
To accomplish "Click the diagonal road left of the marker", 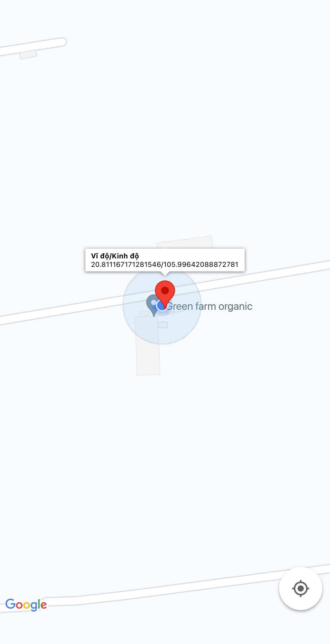I will pos(62,311).
